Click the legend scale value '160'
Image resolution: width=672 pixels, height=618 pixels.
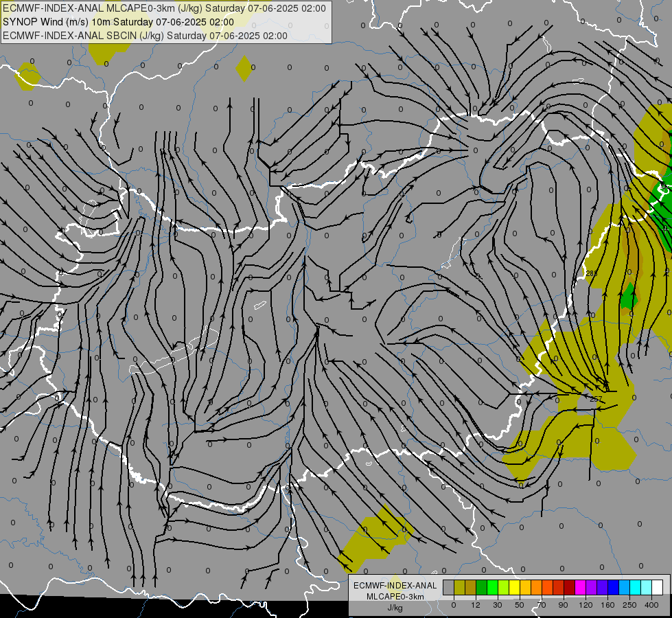[607, 605]
